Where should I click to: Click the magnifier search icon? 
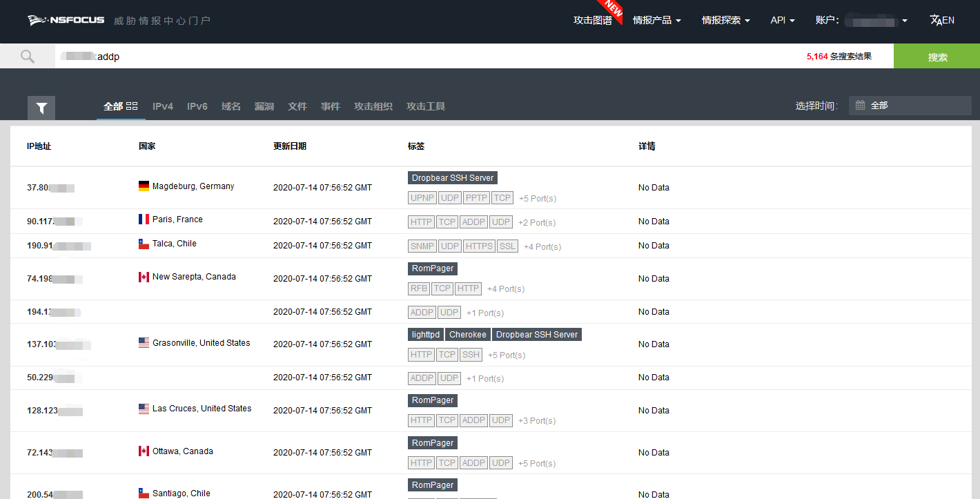click(x=28, y=57)
